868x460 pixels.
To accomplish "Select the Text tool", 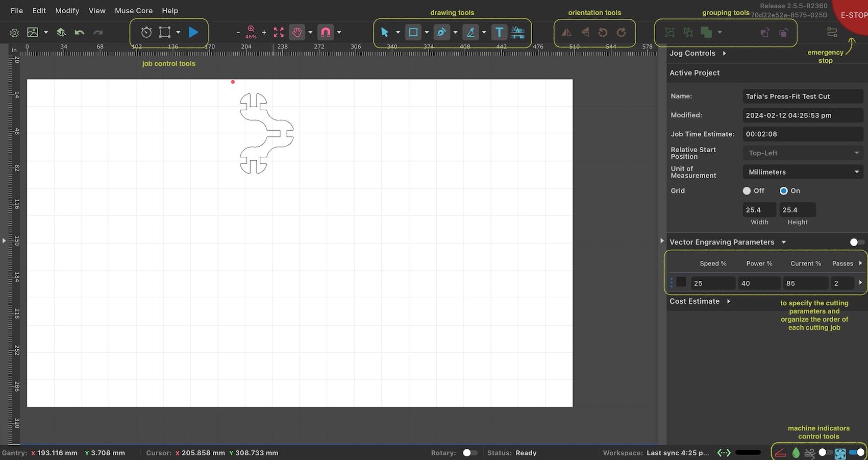I will [x=499, y=32].
